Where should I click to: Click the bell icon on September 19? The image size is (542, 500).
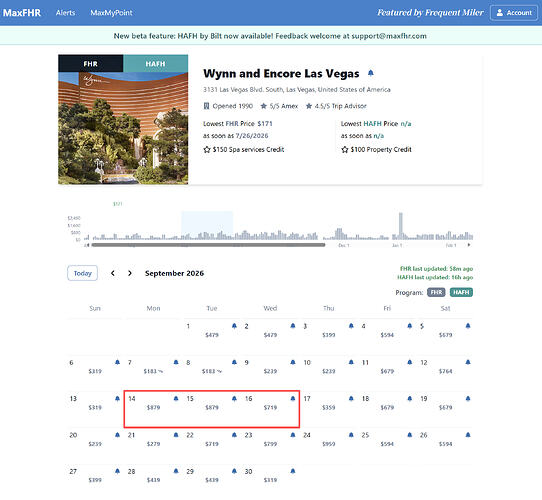(x=468, y=398)
